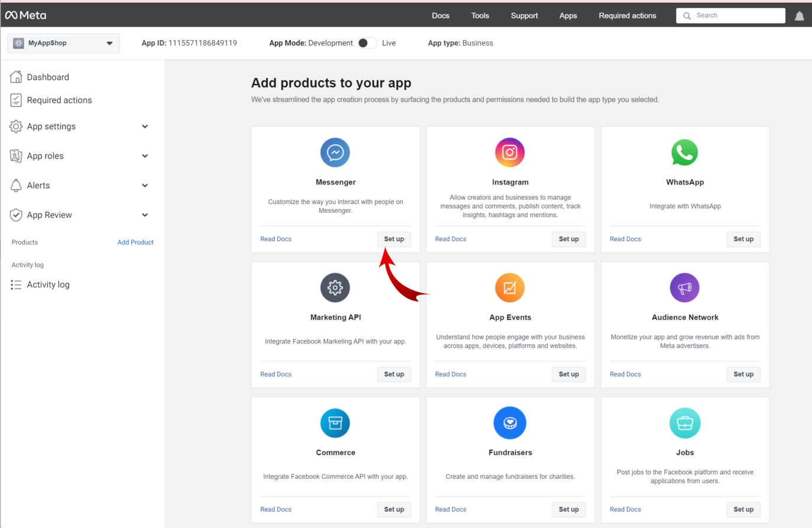Click the Jobs briefcase icon
This screenshot has height=528, width=812.
(x=684, y=423)
